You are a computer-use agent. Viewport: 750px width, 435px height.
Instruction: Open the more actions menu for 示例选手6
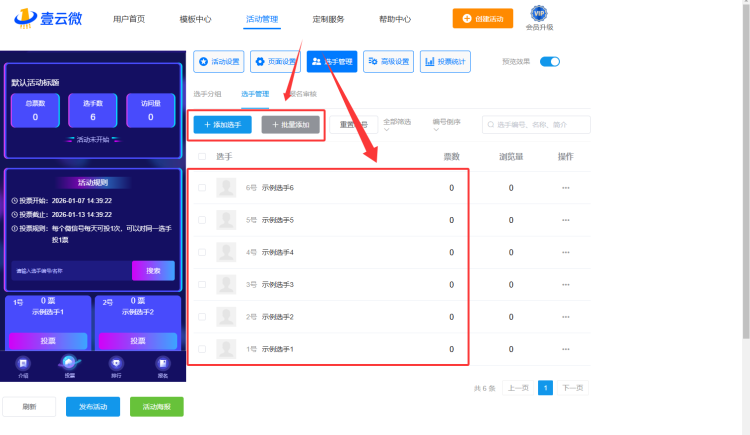click(565, 188)
